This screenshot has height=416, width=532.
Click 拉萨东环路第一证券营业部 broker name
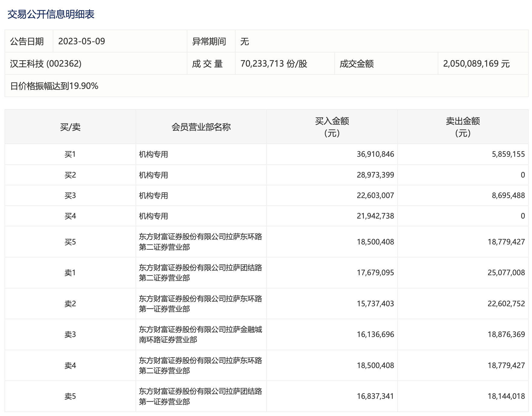tap(201, 304)
